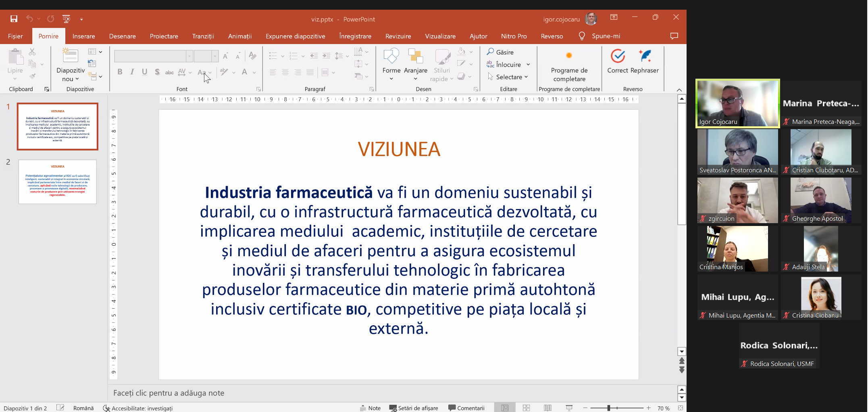The height and width of the screenshot is (412, 868).
Task: Open the Forme shapes gallery
Action: 391,57
